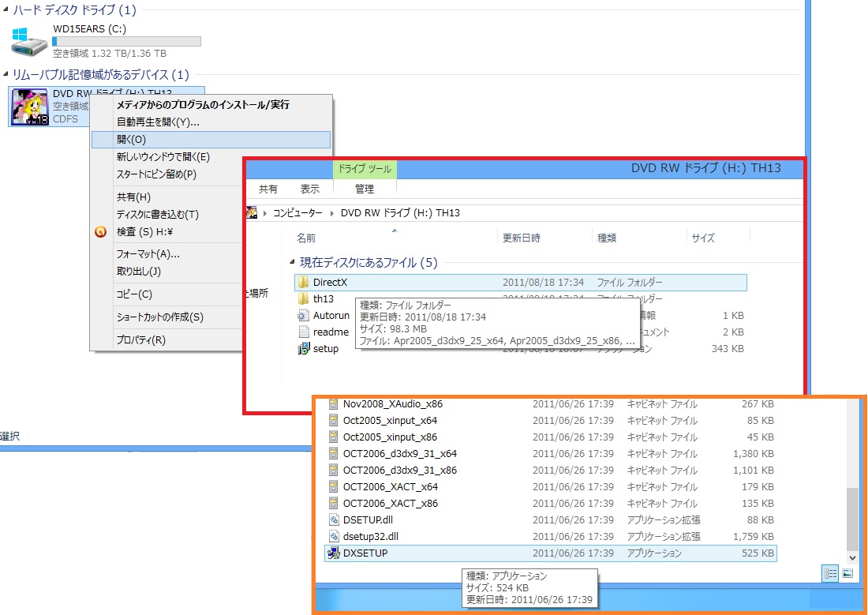The height and width of the screenshot is (615, 868).
Task: Switch to details view layout
Action: (x=830, y=574)
